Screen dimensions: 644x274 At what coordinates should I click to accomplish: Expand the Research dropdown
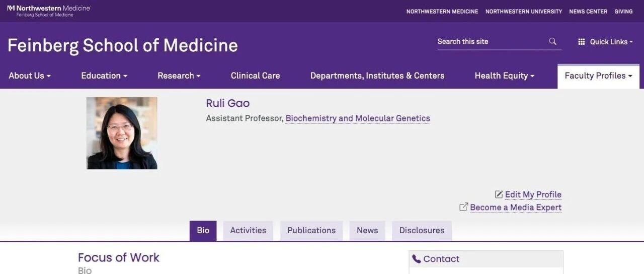pyautogui.click(x=179, y=76)
